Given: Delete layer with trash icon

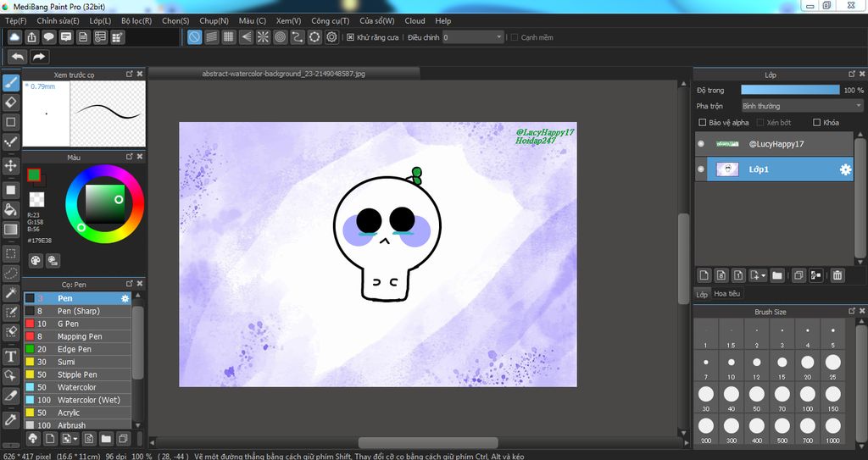Looking at the screenshot, I should (837, 275).
